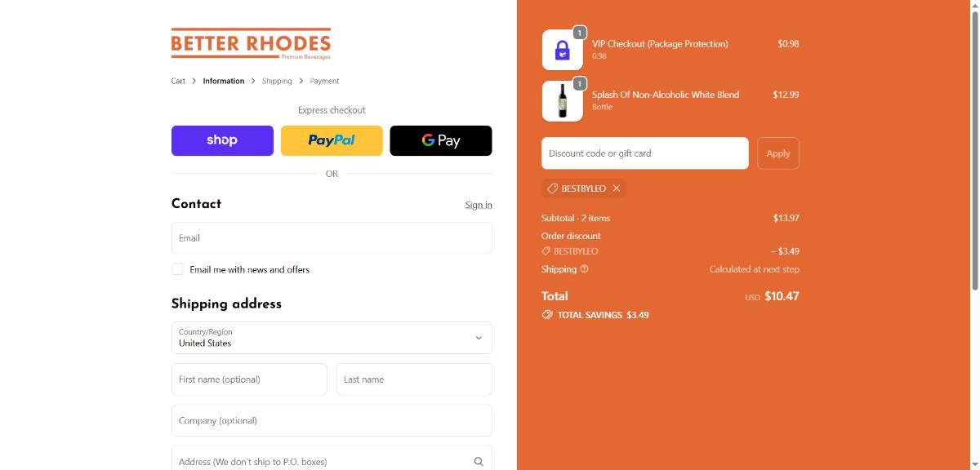Click the Better Rhodes logo
This screenshot has width=980, height=470.
[x=251, y=44]
